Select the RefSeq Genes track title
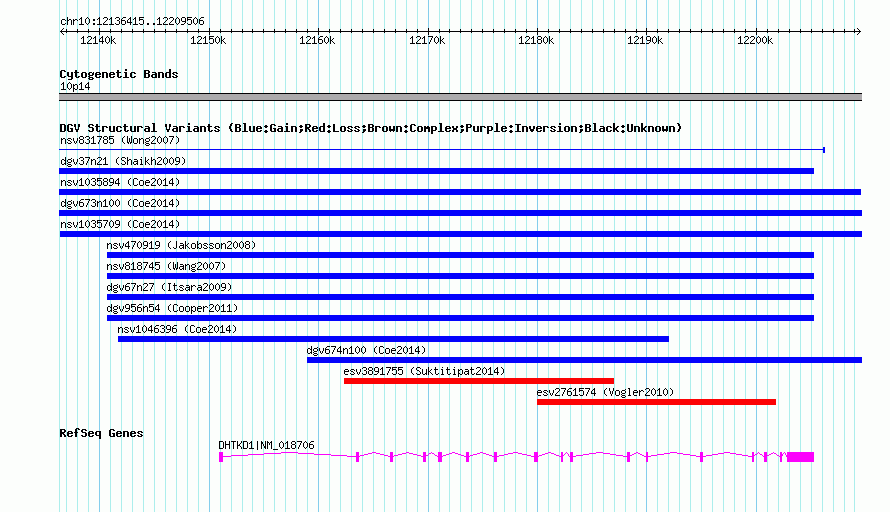The height and width of the screenshot is (512, 890). [x=101, y=433]
